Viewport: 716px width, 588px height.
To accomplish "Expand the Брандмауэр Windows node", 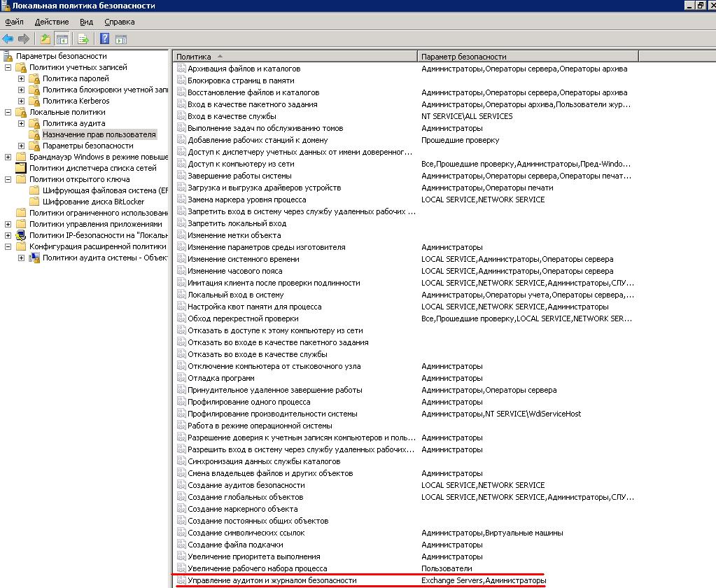I will [8, 157].
